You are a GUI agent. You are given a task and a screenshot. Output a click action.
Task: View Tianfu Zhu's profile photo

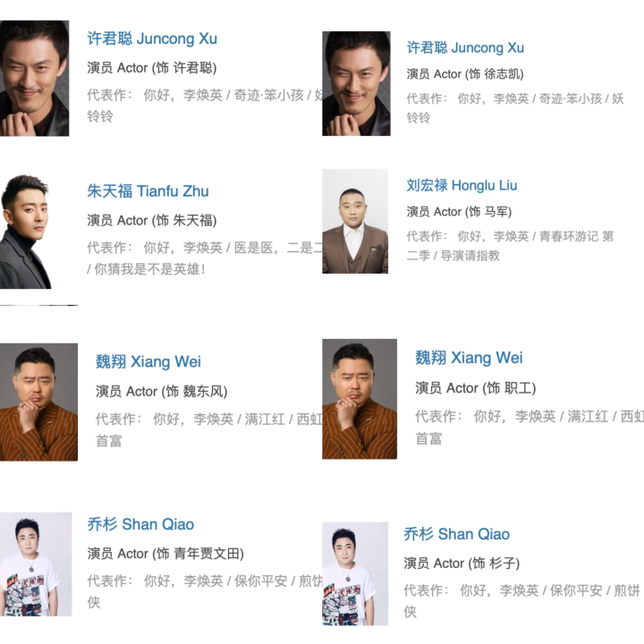tap(25, 232)
